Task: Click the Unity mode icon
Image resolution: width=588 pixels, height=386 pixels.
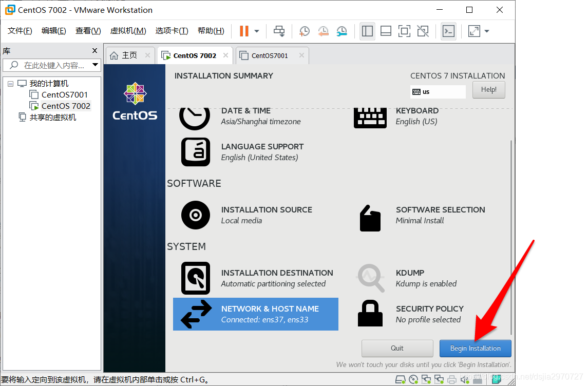Action: click(423, 31)
